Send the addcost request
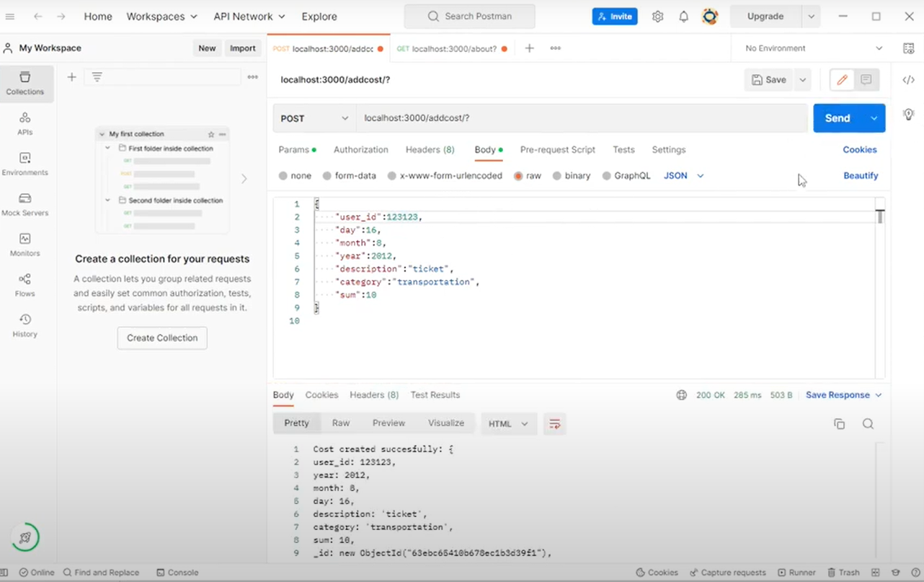924x582 pixels. point(836,118)
